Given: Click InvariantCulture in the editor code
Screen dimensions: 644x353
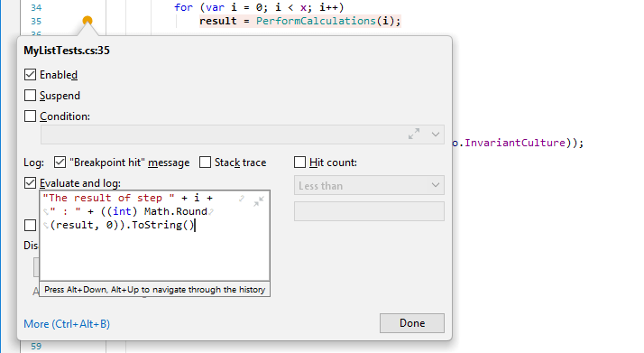Looking at the screenshot, I should point(515,143).
